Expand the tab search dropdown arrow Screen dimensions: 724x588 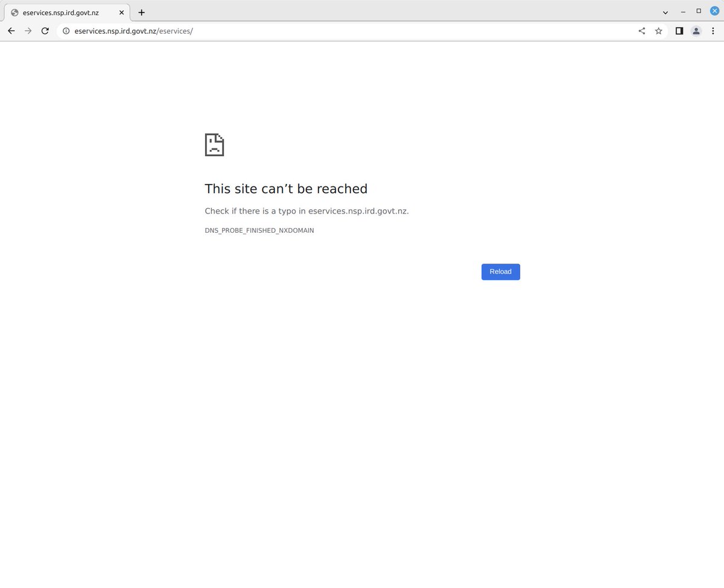pos(665,12)
